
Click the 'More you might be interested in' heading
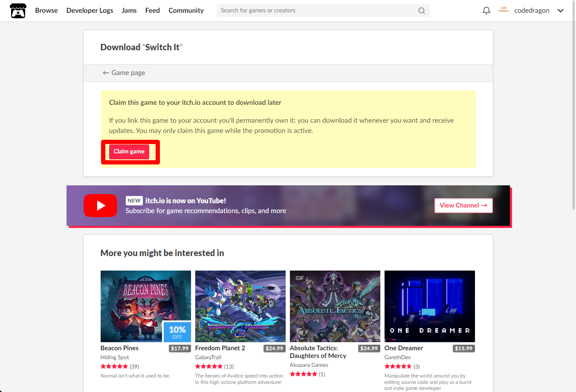tap(162, 253)
